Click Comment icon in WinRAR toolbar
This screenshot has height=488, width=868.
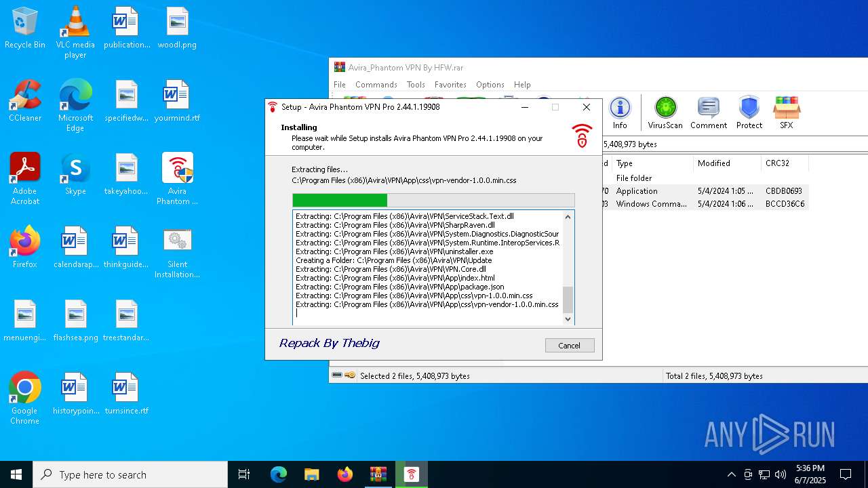click(709, 113)
